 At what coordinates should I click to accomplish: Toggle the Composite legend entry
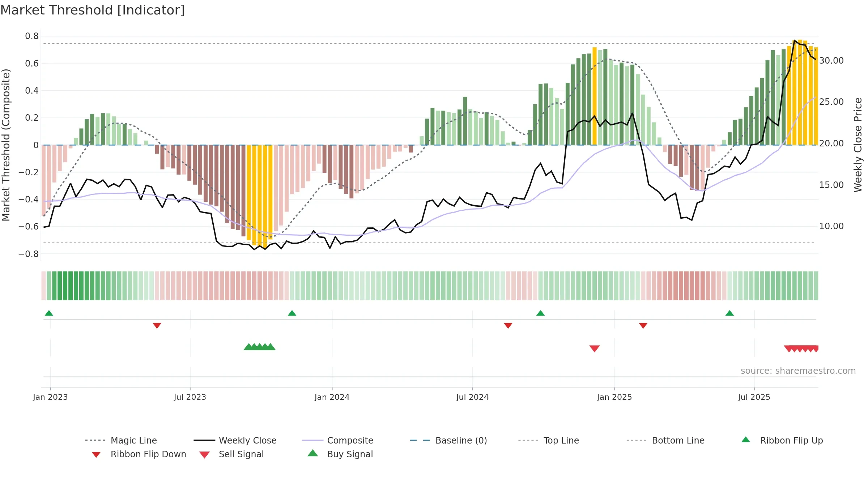[x=338, y=440]
